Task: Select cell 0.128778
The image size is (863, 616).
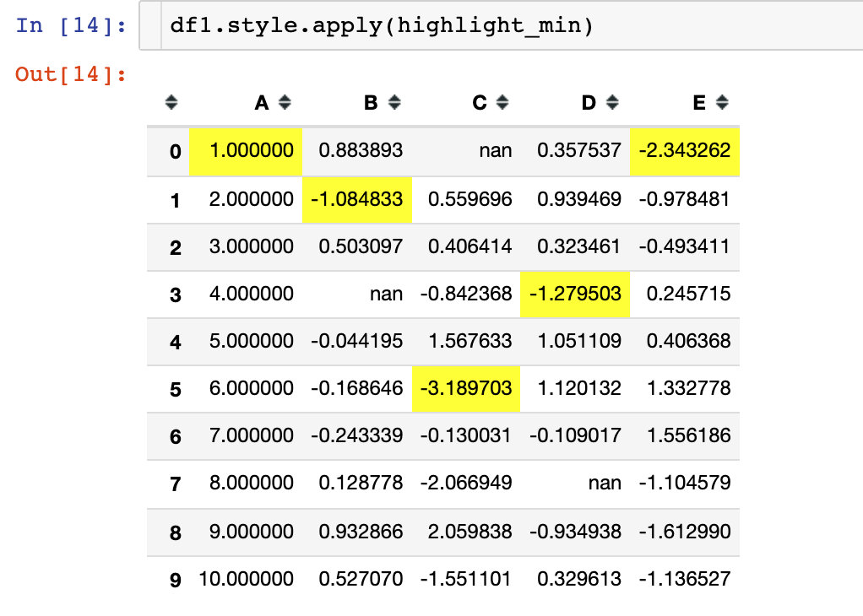Action: pos(356,484)
